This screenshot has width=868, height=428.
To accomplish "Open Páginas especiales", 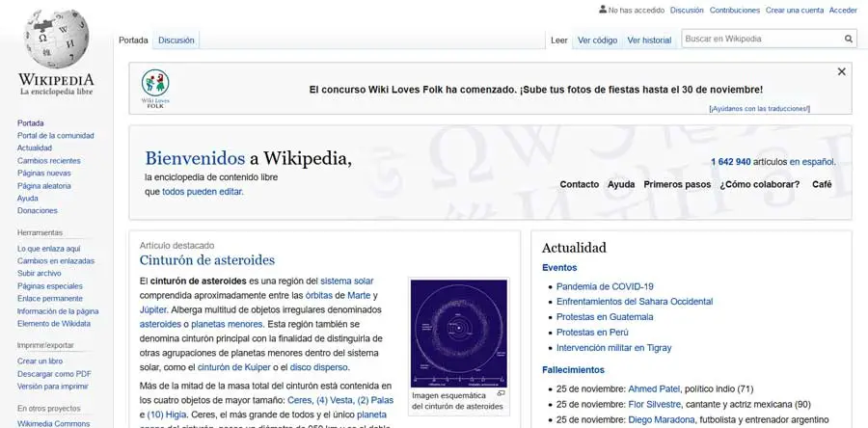I will pyautogui.click(x=50, y=286).
